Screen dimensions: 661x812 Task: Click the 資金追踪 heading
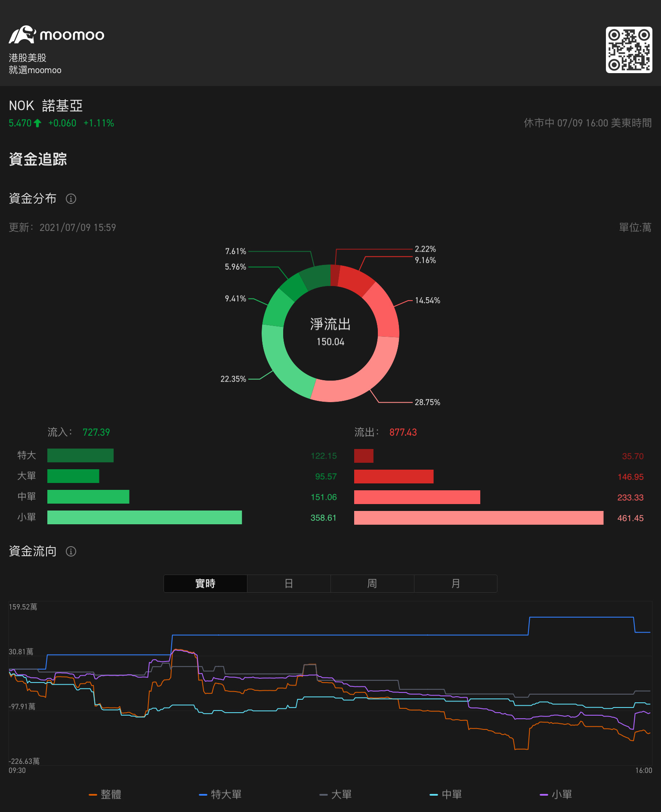(38, 159)
